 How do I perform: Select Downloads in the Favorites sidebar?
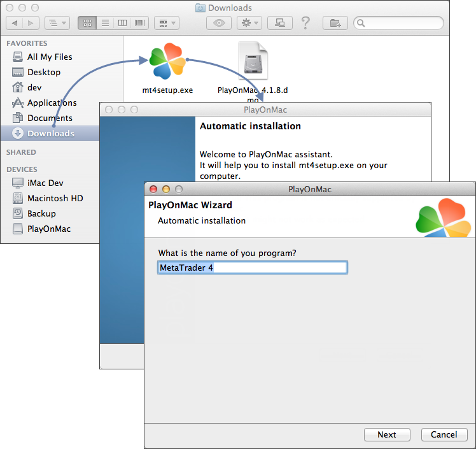(x=50, y=133)
